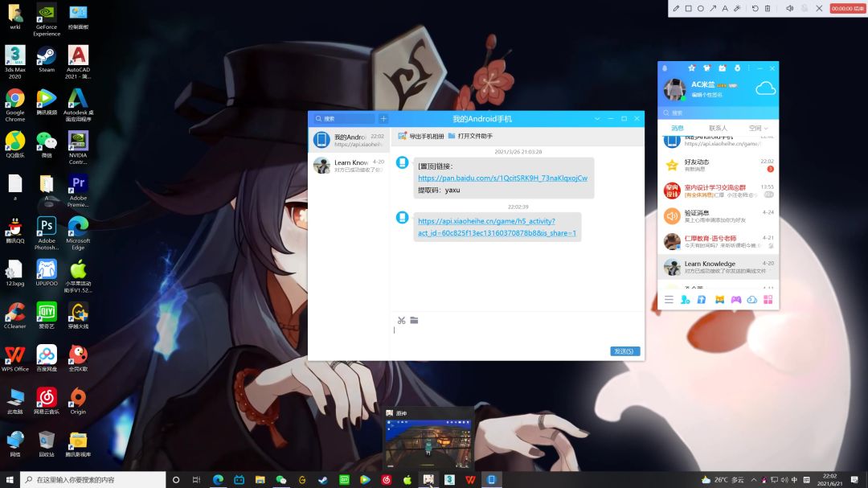Open taskbar clock showing 22:02
The image size is (868, 488).
(829, 480)
